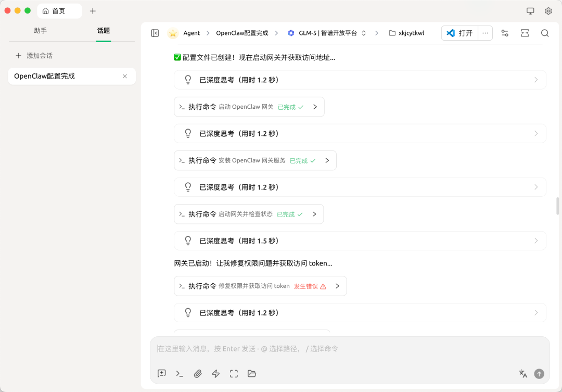Screen dimensions: 562x392
Task: Click the circular send arrow button
Action: (x=539, y=373)
